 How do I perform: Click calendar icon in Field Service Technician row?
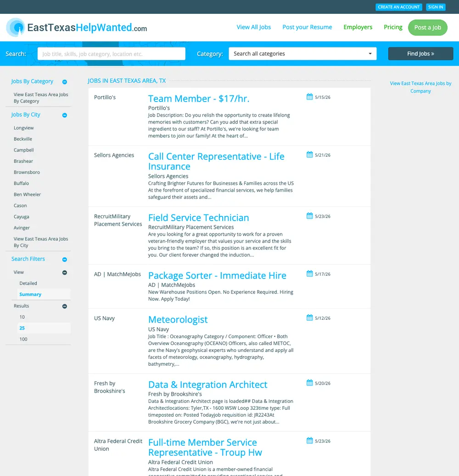(309, 216)
